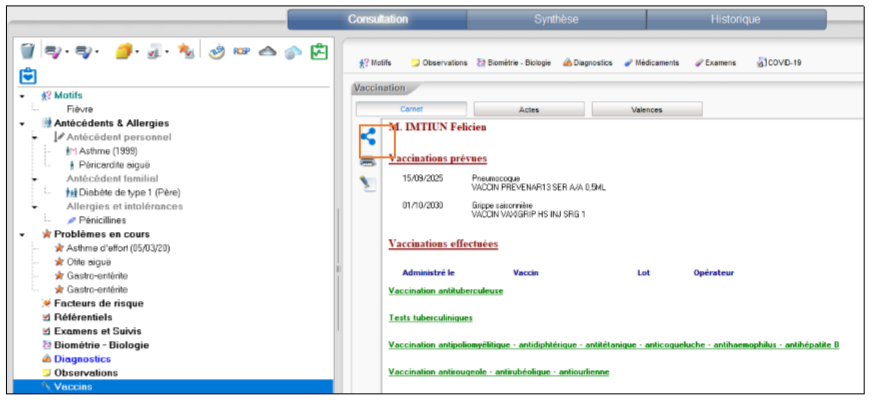Image resolution: width=874 pixels, height=402 pixels.
Task: Collapse the Problèmes en cours section
Action: point(22,234)
